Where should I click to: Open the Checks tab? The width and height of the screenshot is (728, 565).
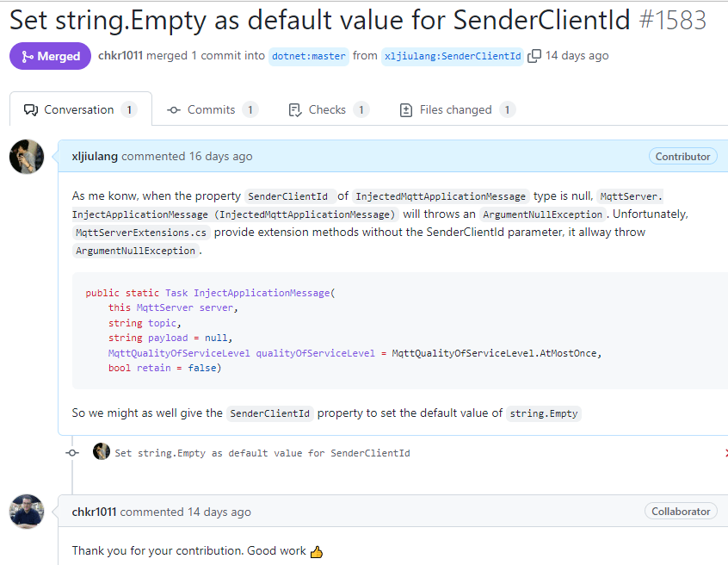(x=328, y=109)
